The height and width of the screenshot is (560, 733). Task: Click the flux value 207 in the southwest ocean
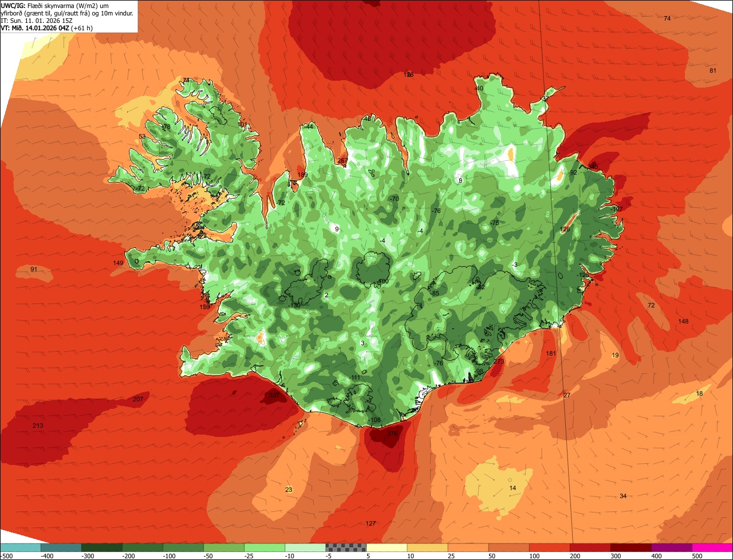138,399
